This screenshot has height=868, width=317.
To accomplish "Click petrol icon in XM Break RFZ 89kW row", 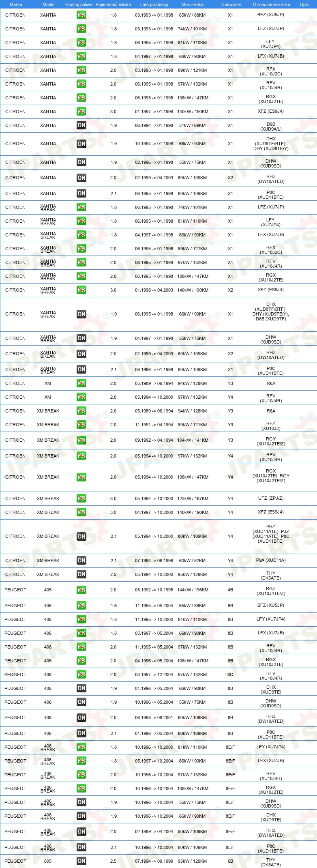I will click(81, 425).
